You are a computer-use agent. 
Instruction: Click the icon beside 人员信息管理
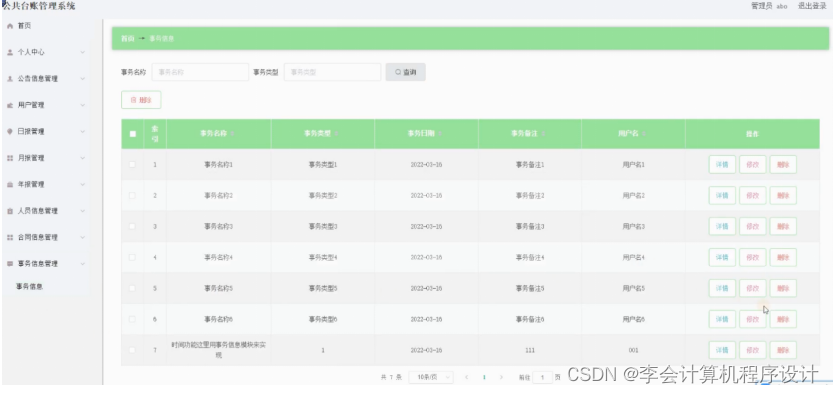[x=10, y=211]
